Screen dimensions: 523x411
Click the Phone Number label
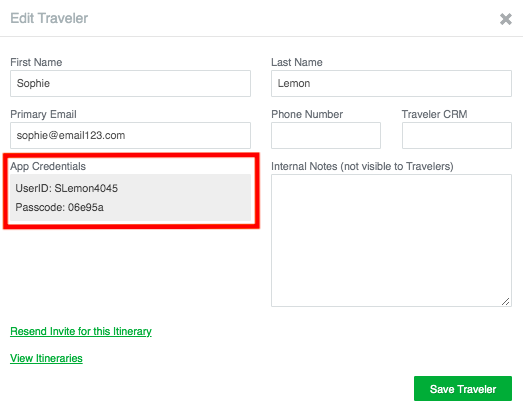pos(307,114)
